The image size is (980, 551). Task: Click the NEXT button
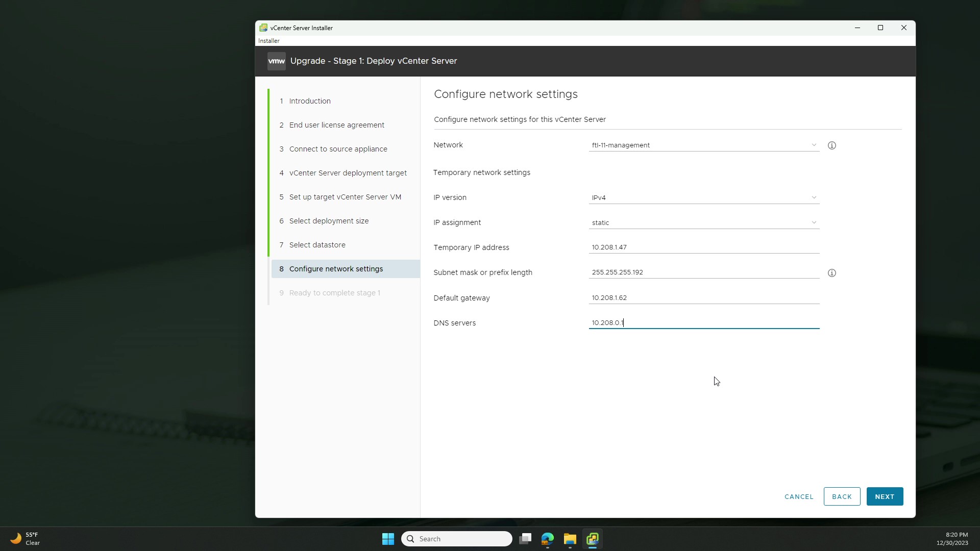[x=885, y=496]
